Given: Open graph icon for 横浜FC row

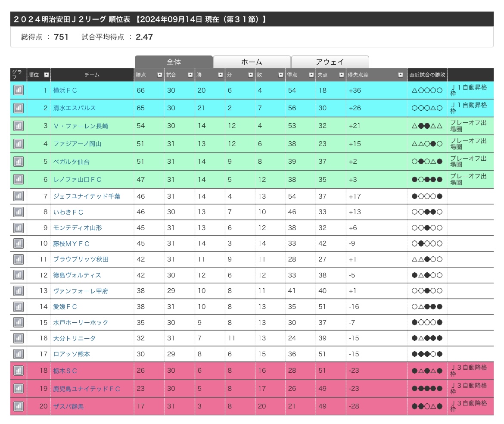Looking at the screenshot, I should point(19,90).
